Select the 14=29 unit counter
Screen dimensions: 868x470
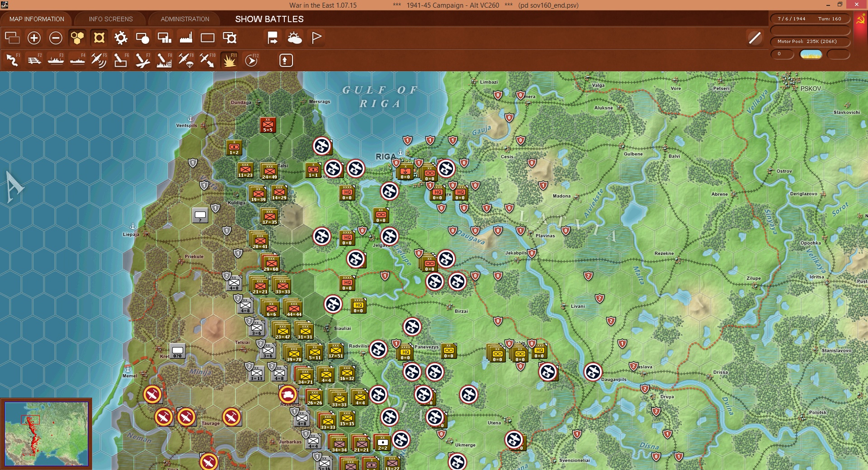[x=279, y=193]
